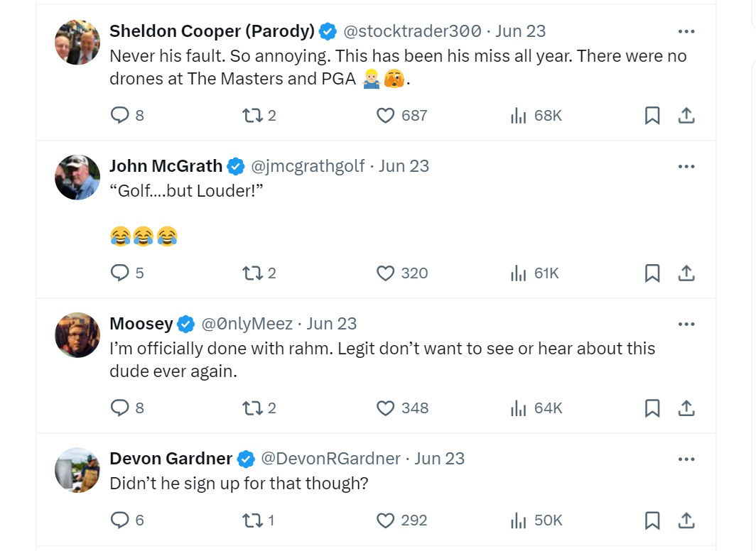Like Moosey's tweet about rahm
The height and width of the screenshot is (551, 756).
point(385,408)
